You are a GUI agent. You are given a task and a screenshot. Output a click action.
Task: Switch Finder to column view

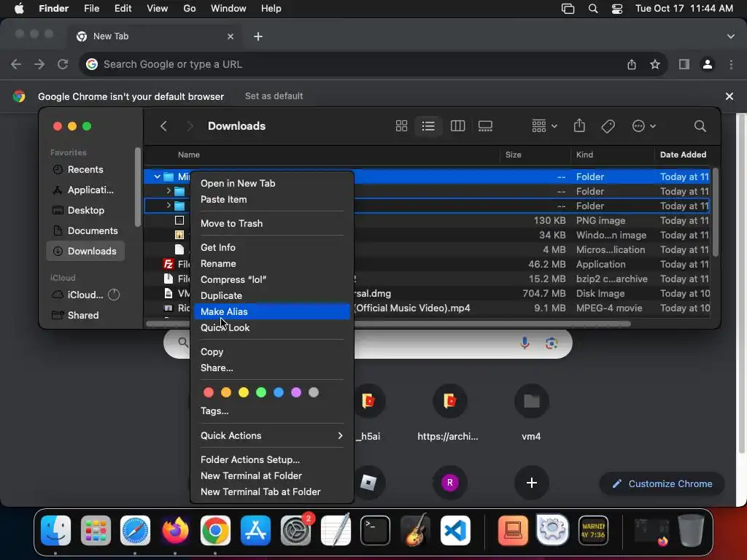457,126
